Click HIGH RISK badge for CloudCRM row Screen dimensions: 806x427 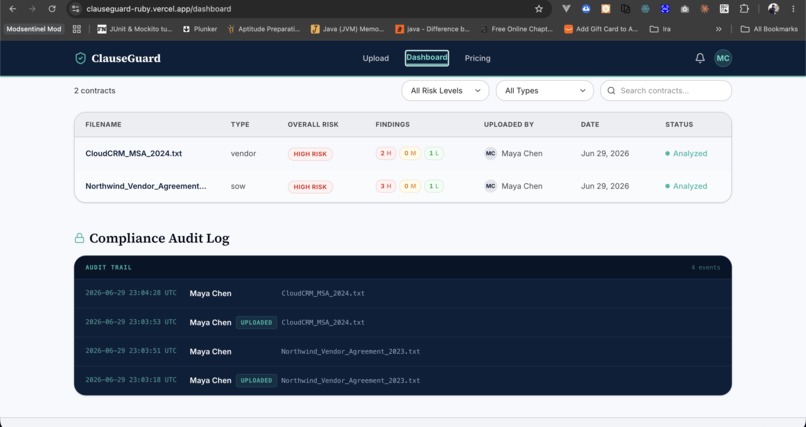coord(310,154)
